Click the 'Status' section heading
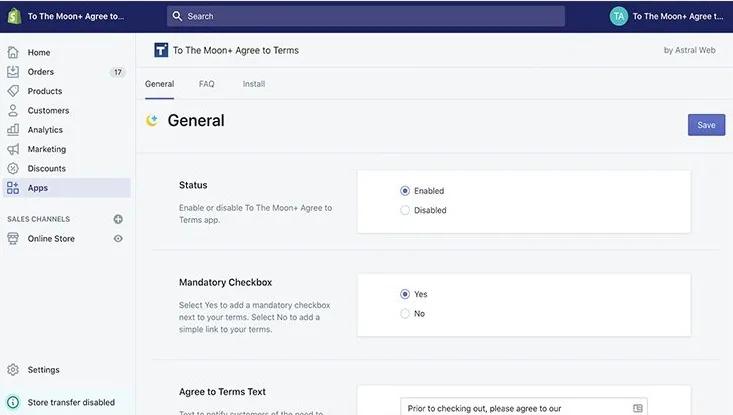The image size is (733, 415). click(x=193, y=185)
